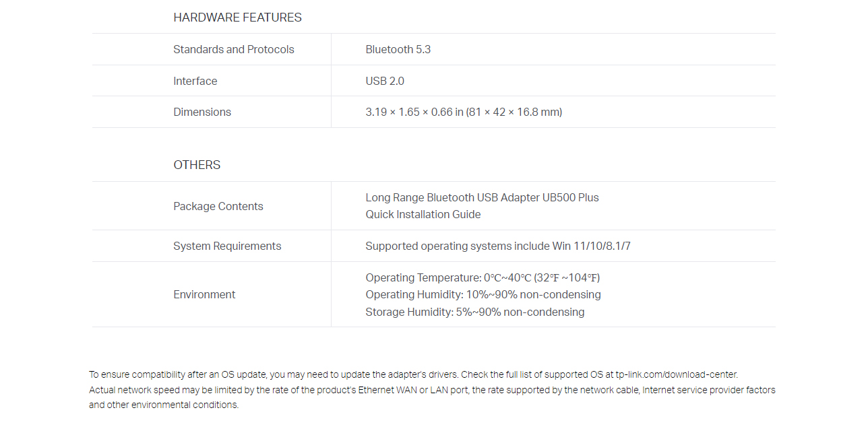
Task: Click the Storage Humidity line
Action: tap(475, 312)
